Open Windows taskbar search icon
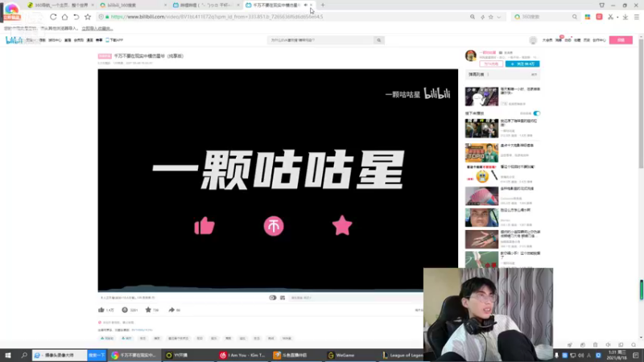Viewport: 644px width, 362px height. [24, 355]
